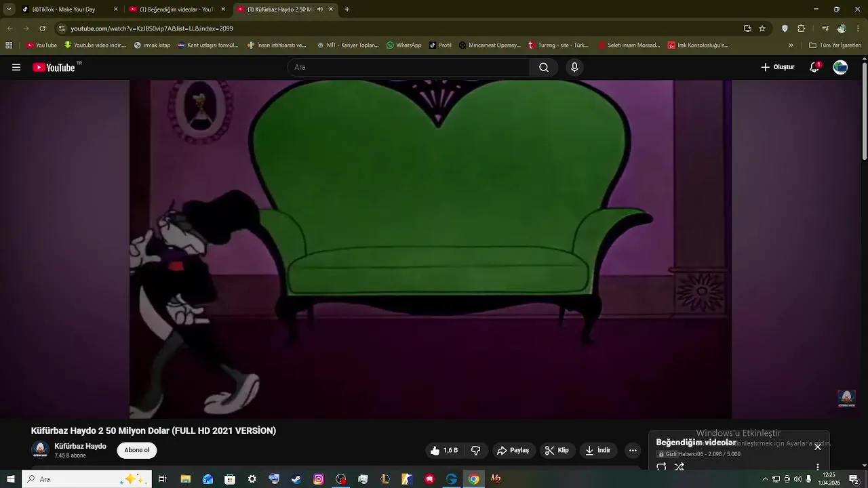Image resolution: width=868 pixels, height=488 pixels.
Task: Close the Beğendiğim videolar playlist panel
Action: coord(818,447)
